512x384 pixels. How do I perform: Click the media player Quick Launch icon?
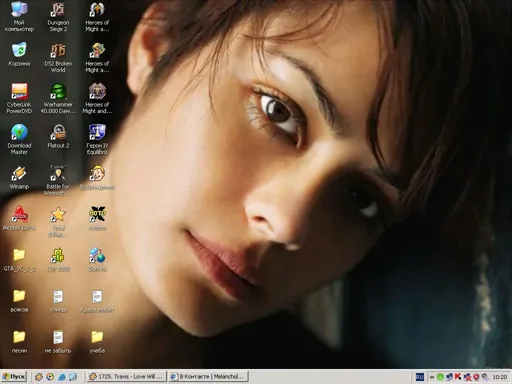click(x=50, y=377)
